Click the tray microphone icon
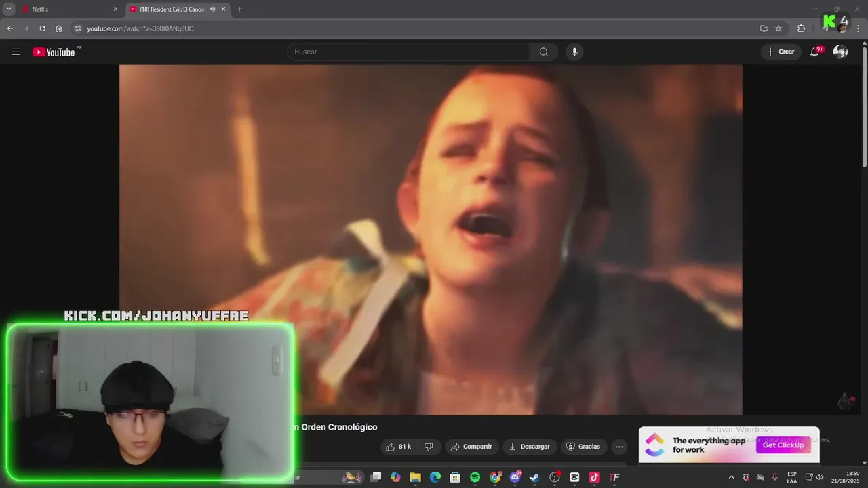The height and width of the screenshot is (488, 868). click(775, 477)
